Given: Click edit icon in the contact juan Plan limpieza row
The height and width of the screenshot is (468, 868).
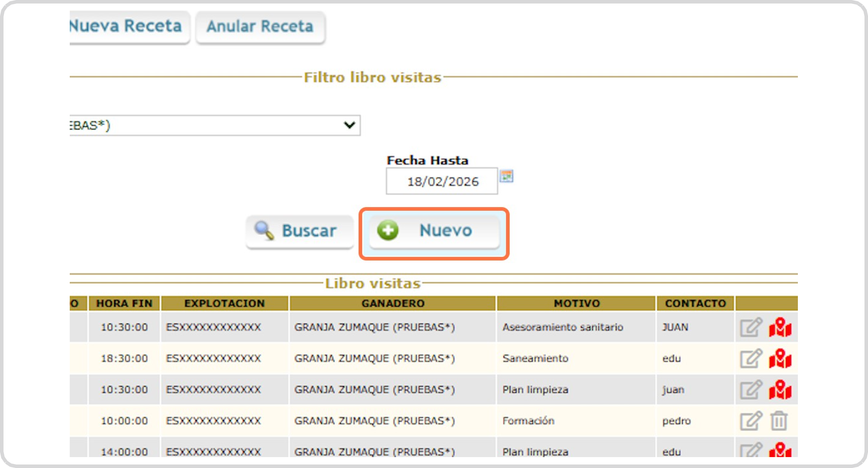Looking at the screenshot, I should click(x=751, y=389).
